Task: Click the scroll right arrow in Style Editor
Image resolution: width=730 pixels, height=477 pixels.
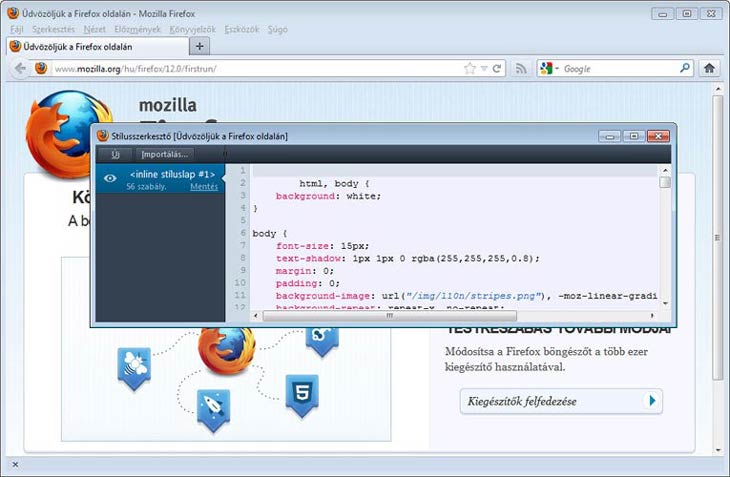Action: coord(652,316)
